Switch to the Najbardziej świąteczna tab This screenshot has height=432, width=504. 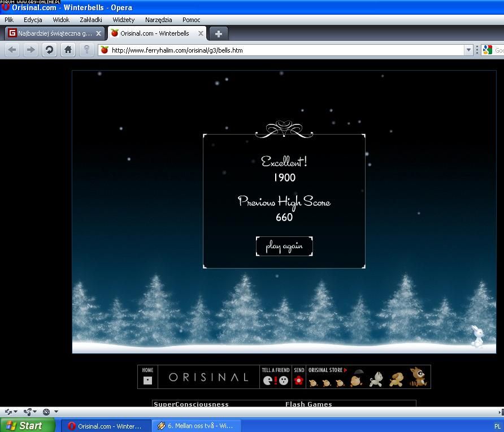click(51, 33)
